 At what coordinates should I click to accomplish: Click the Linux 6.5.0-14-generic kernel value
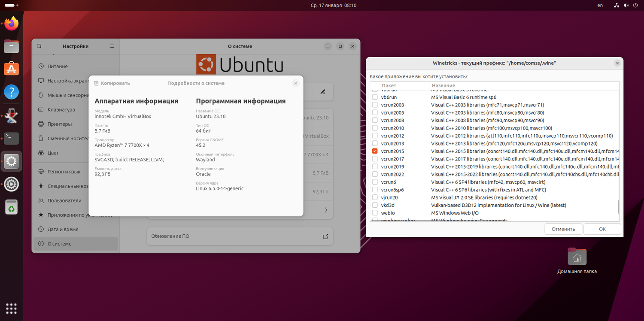click(x=220, y=188)
